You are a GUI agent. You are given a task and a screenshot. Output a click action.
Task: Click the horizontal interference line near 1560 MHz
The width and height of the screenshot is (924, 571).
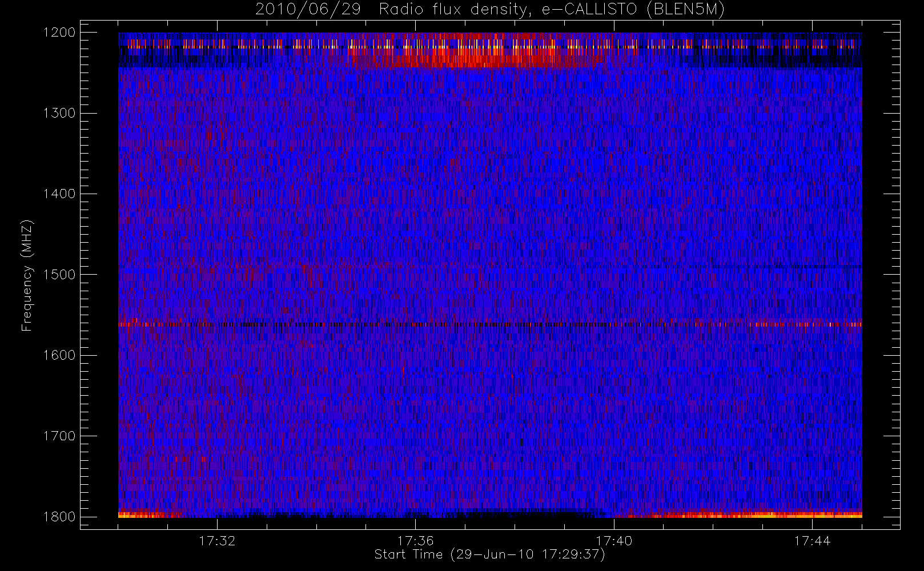(x=490, y=324)
